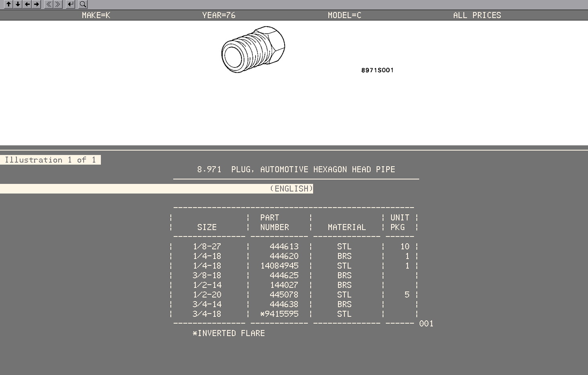Screen dimensions: 588x375
Task: Select the Illustration 1 of 1 label
Action: (50, 160)
